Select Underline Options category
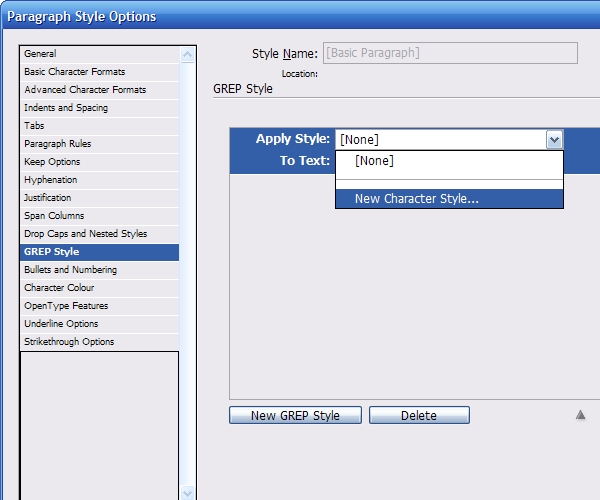 pyautogui.click(x=99, y=324)
